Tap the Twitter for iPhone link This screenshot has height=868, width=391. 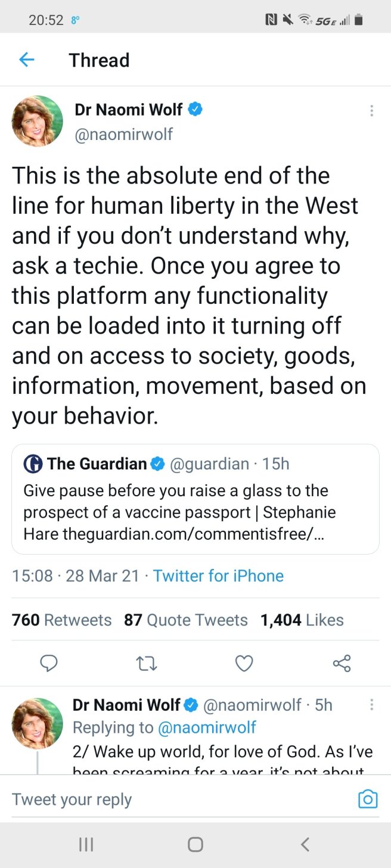tap(218, 576)
